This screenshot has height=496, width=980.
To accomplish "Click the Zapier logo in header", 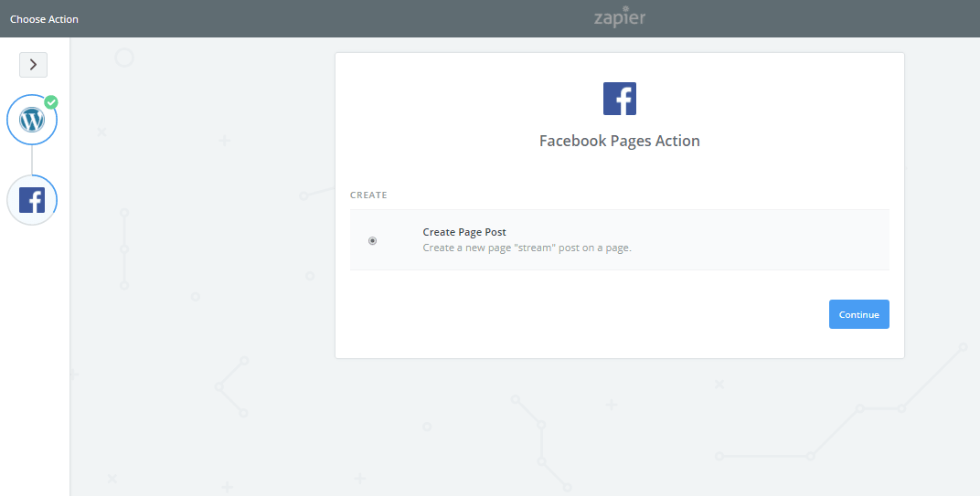I will (x=620, y=16).
